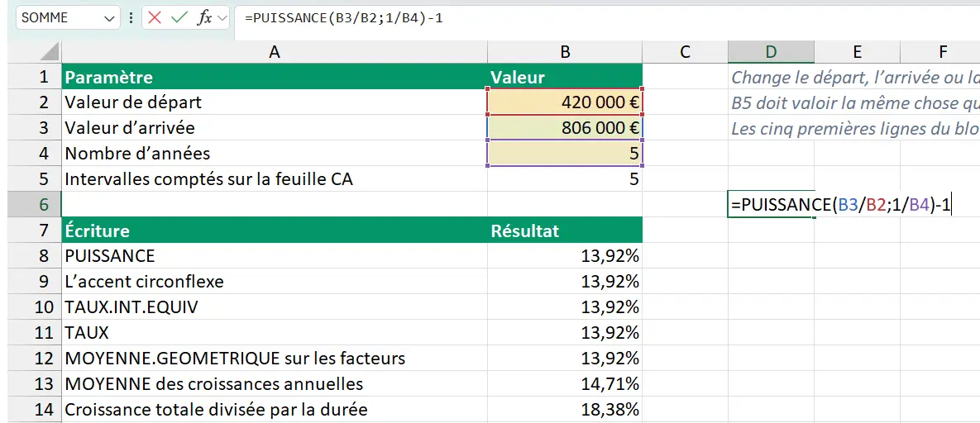Click the 'PUISSANCE' label in row 8
The width and height of the screenshot is (980, 423).
click(x=274, y=255)
